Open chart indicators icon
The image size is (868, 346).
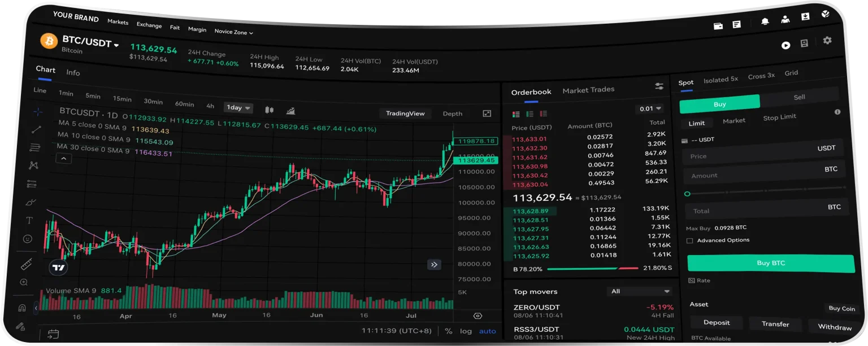point(290,111)
